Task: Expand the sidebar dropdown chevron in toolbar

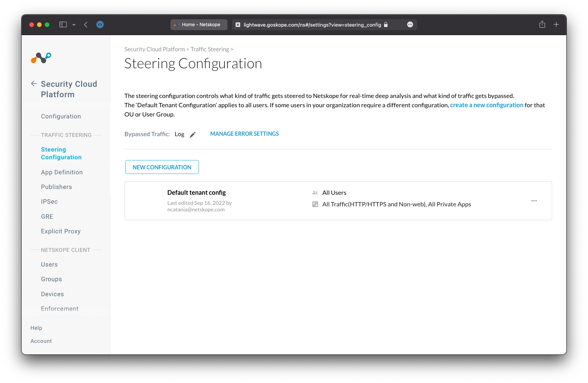Action: (74, 25)
